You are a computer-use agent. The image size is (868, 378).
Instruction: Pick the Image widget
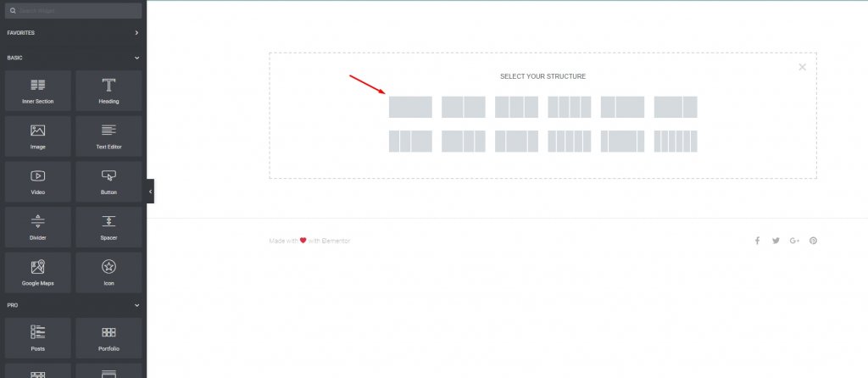[x=37, y=136]
